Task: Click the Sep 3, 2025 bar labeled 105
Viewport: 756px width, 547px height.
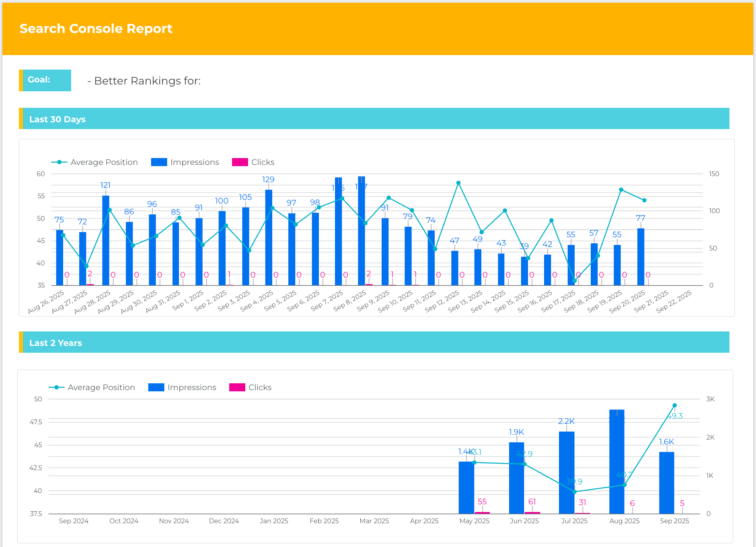Action: coord(246,247)
